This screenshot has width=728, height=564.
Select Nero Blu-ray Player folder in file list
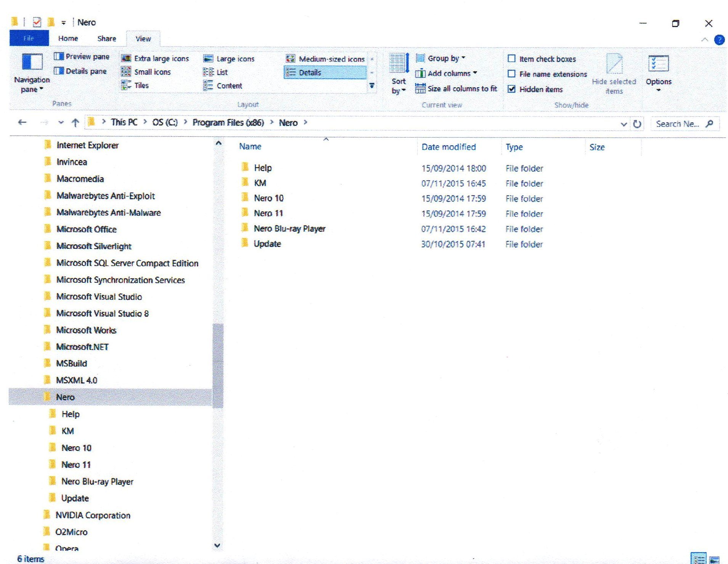coord(289,229)
